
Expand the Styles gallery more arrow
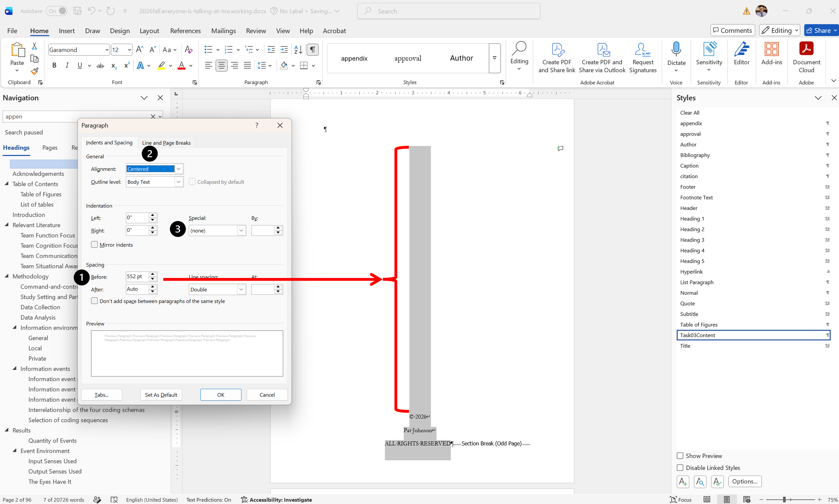pyautogui.click(x=494, y=58)
